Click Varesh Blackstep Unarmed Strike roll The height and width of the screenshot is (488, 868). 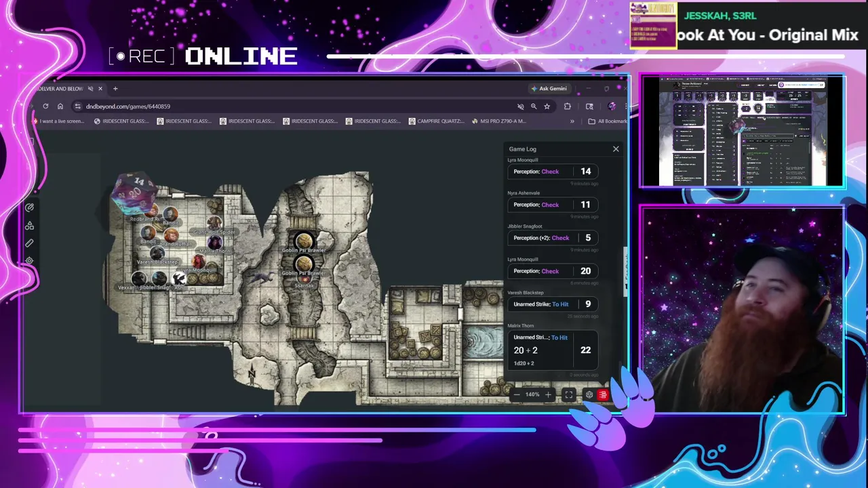click(x=553, y=304)
